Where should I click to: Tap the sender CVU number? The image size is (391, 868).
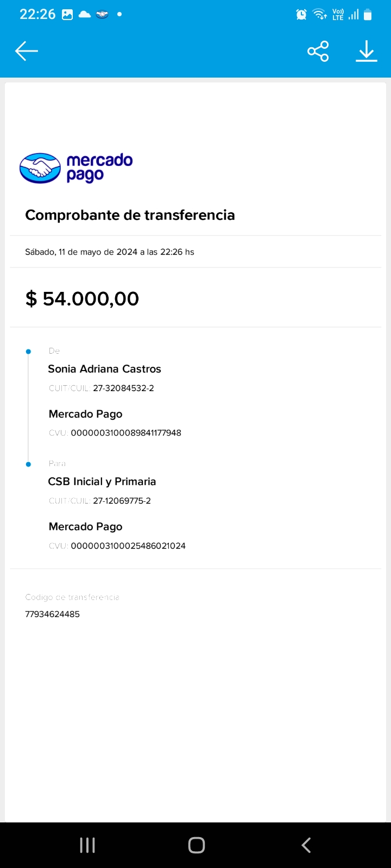(126, 433)
